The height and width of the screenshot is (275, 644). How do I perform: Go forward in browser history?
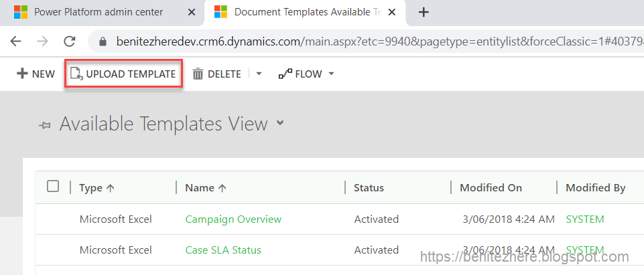click(x=43, y=41)
